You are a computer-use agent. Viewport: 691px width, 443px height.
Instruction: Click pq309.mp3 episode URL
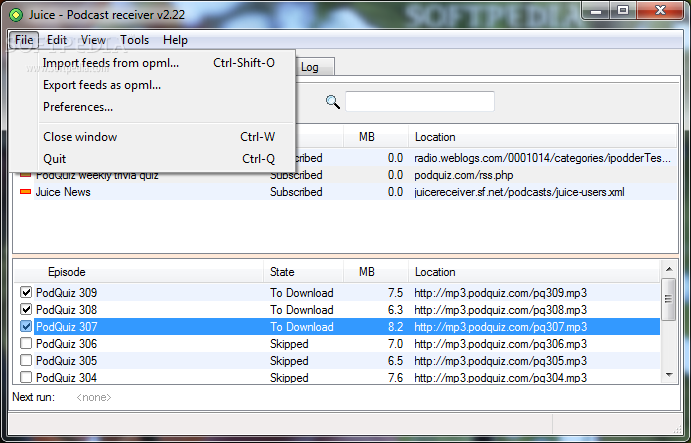coord(501,293)
